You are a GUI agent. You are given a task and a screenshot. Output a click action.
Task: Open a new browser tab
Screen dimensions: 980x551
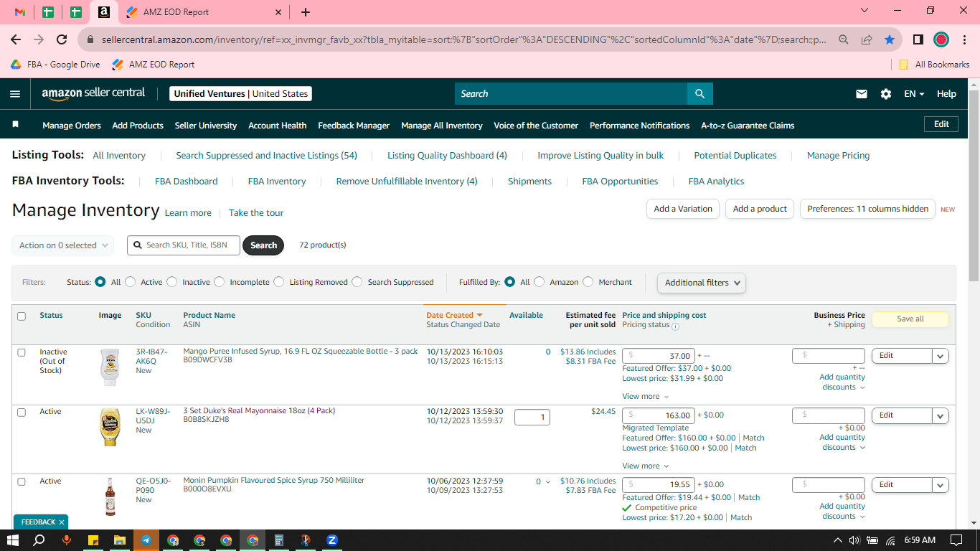click(306, 12)
